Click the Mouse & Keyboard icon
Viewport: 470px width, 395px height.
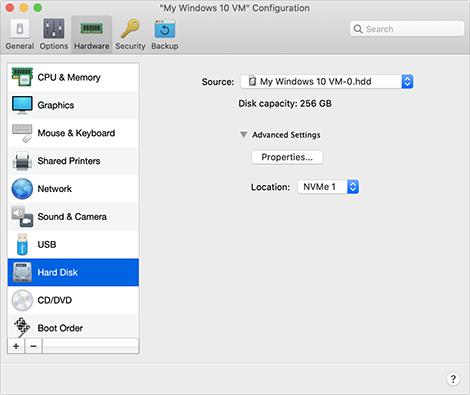(22, 133)
